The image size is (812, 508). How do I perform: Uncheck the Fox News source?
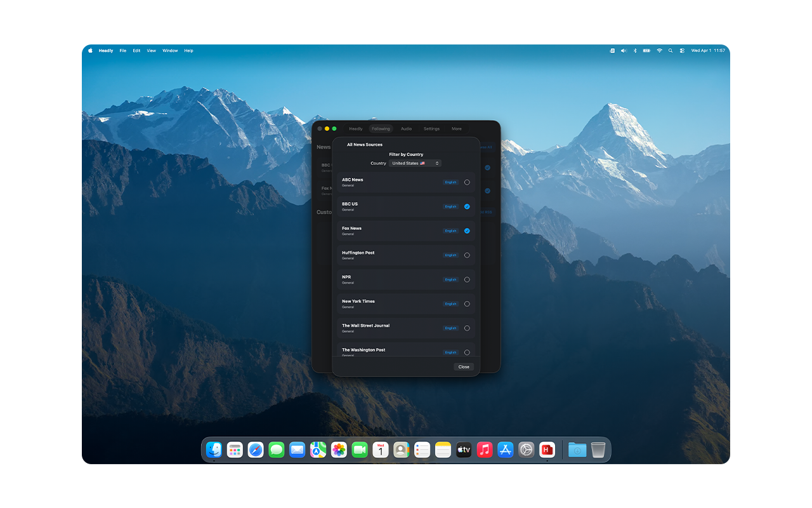coord(467,231)
